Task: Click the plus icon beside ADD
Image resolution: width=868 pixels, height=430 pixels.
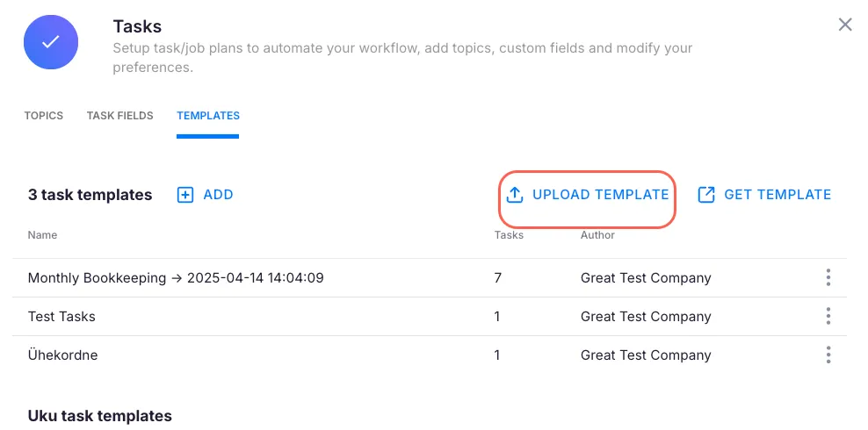Action: pos(185,195)
